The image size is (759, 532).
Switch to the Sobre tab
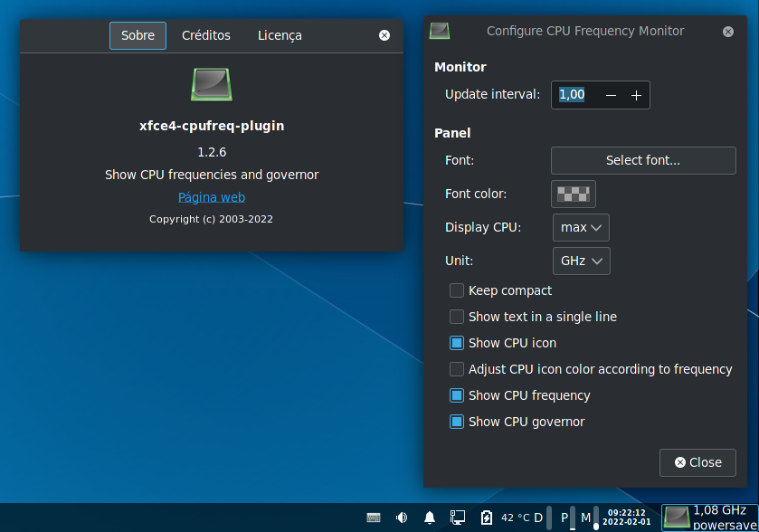(138, 35)
